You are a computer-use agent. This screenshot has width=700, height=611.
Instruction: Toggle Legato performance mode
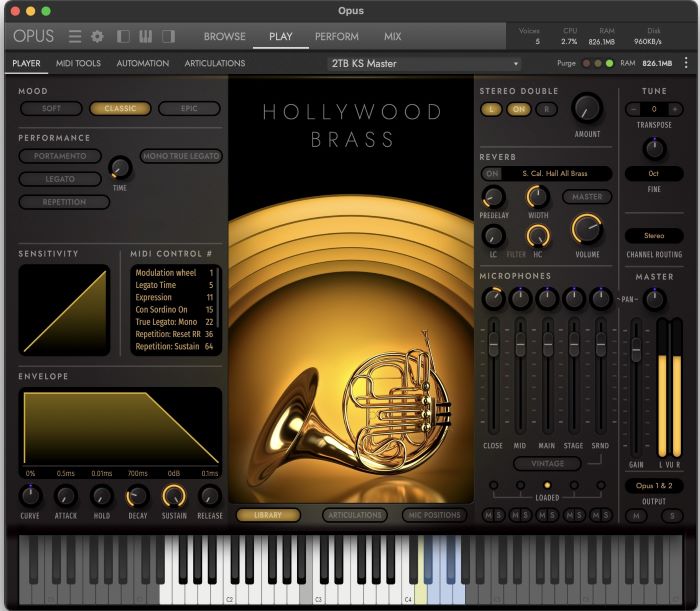coord(60,179)
